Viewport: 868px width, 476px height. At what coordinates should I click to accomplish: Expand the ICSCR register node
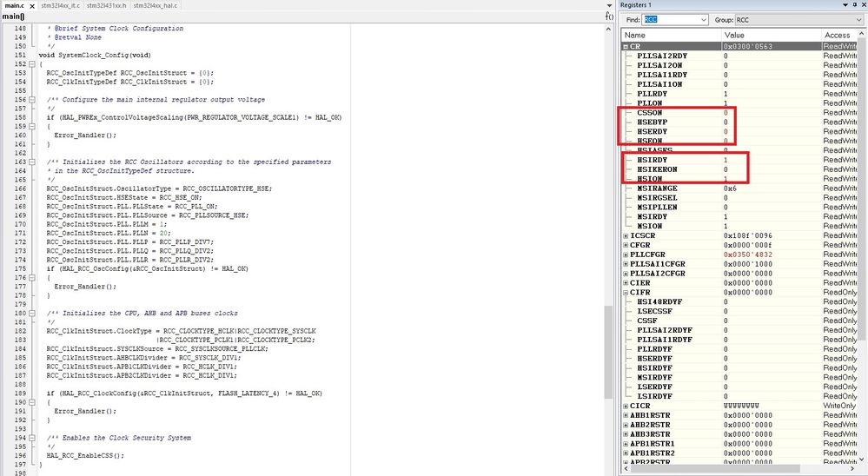click(626, 235)
